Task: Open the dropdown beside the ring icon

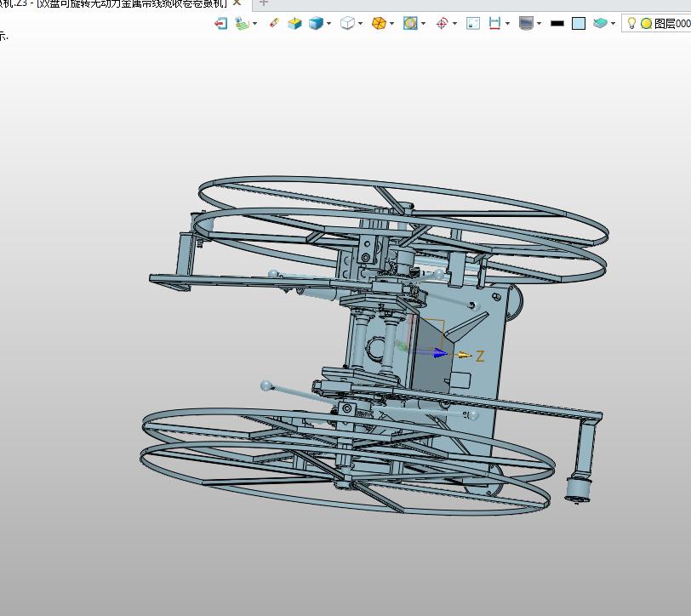Action: [424, 24]
